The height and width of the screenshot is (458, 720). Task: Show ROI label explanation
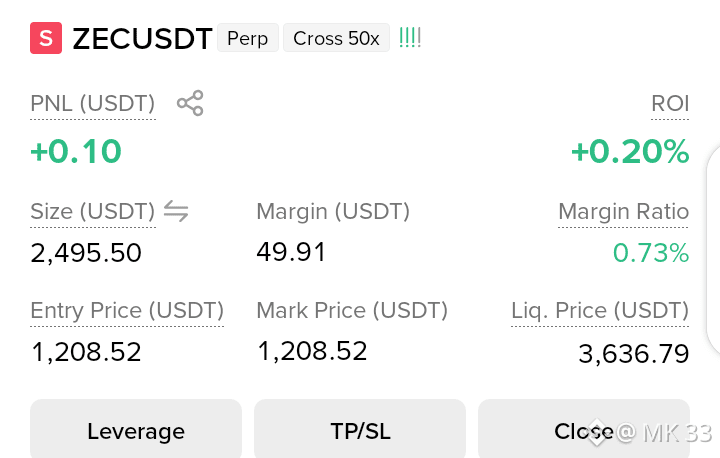click(x=670, y=104)
